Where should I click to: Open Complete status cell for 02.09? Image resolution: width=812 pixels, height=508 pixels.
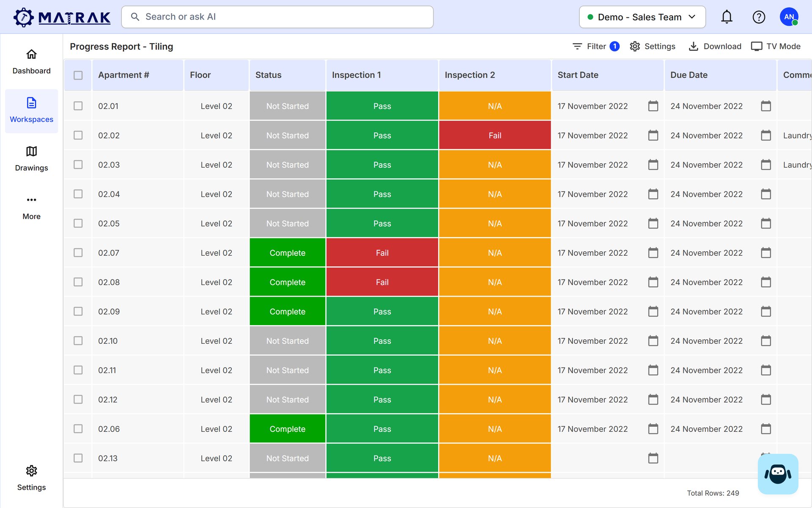pos(288,311)
